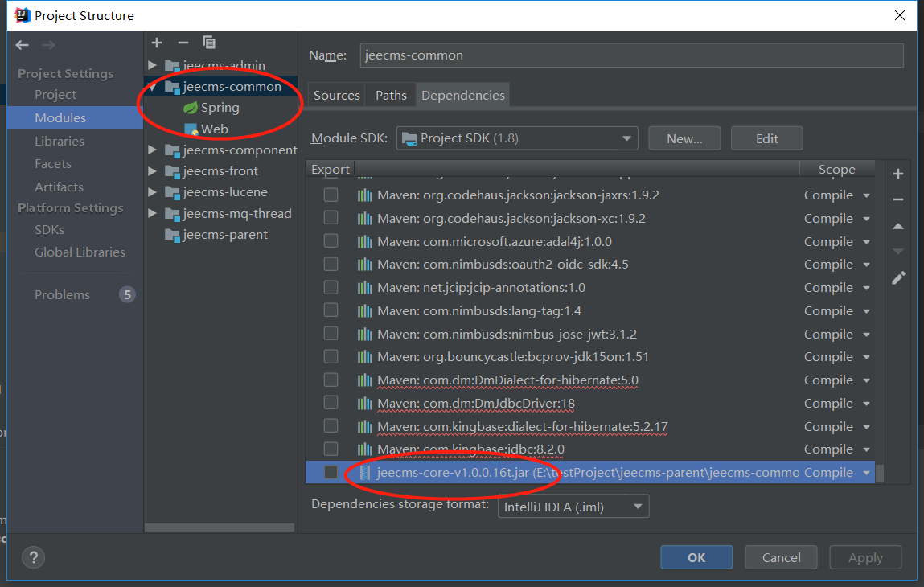Remove the selected module with the minus icon
Viewport: 924px width, 587px height.
click(x=183, y=43)
